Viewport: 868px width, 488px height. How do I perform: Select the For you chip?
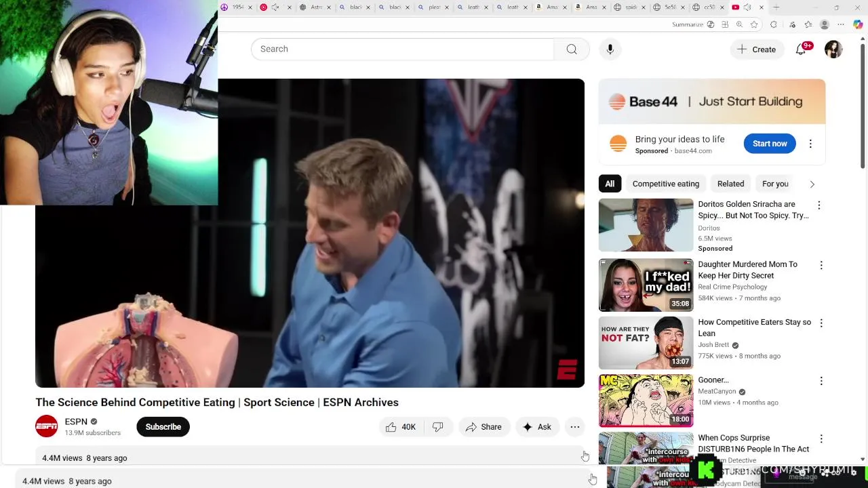click(x=775, y=184)
